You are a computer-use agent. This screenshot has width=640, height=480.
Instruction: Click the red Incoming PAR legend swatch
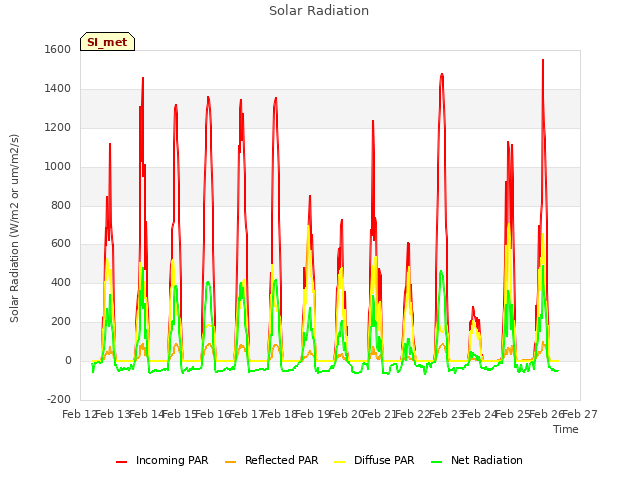(x=122, y=462)
